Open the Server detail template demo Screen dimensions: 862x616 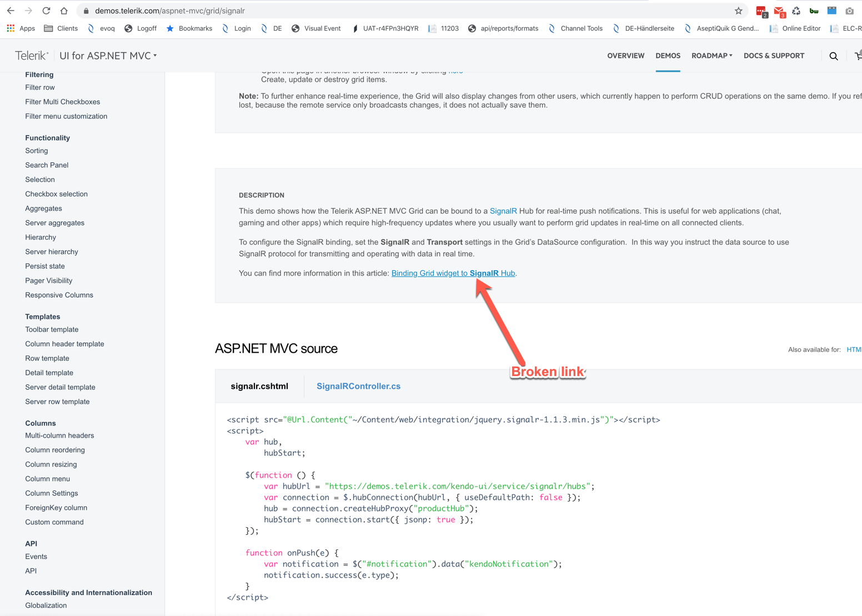pyautogui.click(x=60, y=387)
